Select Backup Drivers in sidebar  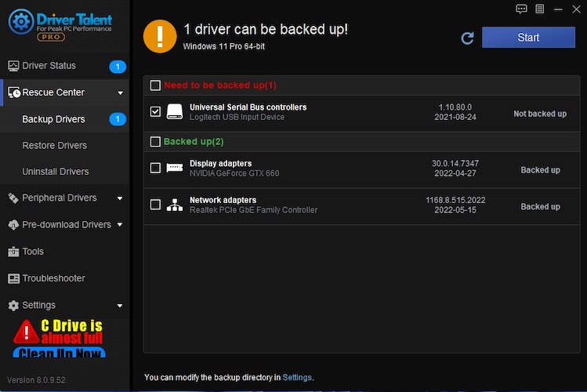65,119
